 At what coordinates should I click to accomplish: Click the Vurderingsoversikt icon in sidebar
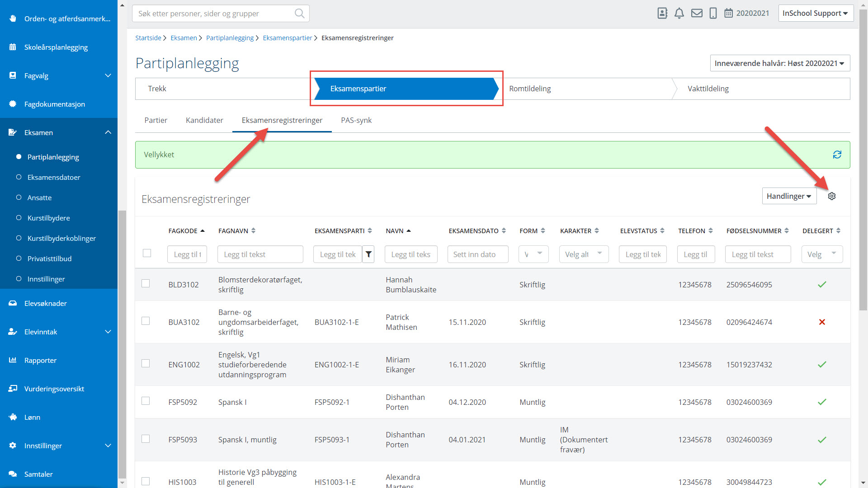pyautogui.click(x=13, y=389)
